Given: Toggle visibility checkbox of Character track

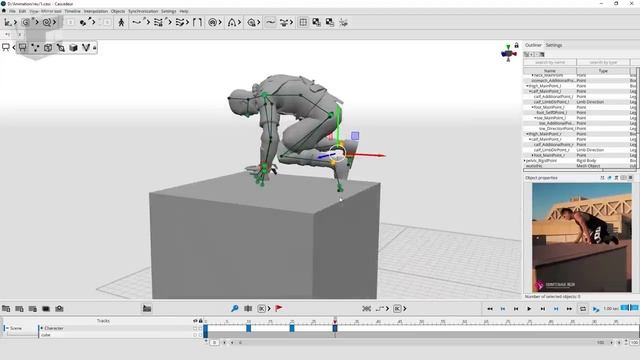Looking at the screenshot, I should (x=195, y=328).
